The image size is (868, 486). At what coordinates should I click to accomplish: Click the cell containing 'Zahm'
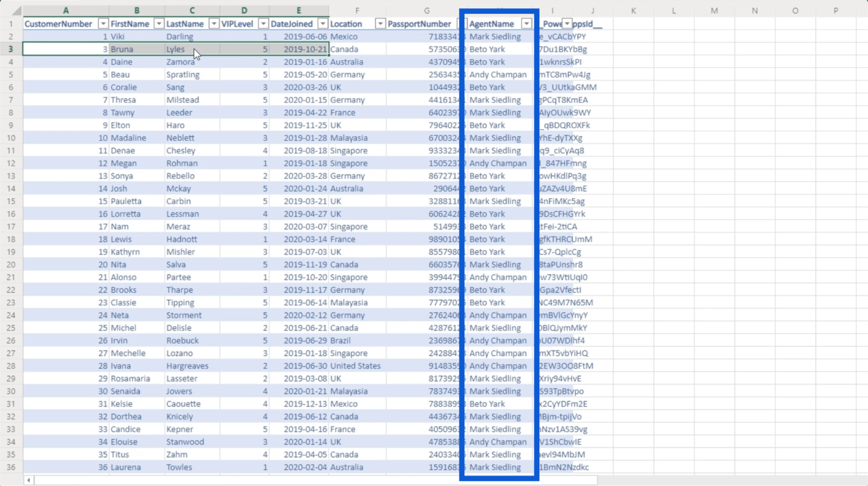point(192,454)
